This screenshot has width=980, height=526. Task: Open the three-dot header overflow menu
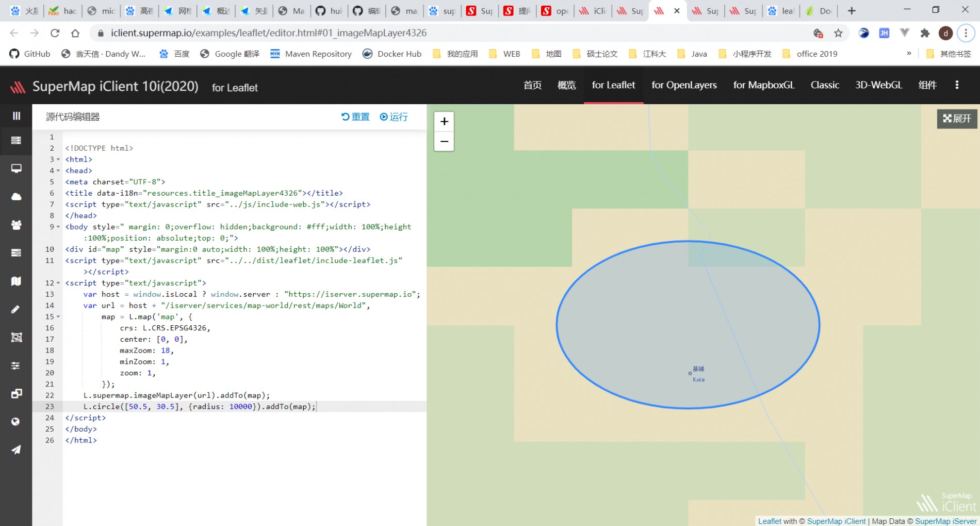coord(957,85)
